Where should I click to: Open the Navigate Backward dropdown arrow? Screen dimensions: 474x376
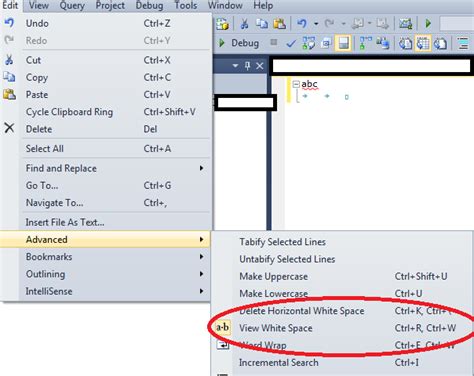tap(369, 24)
